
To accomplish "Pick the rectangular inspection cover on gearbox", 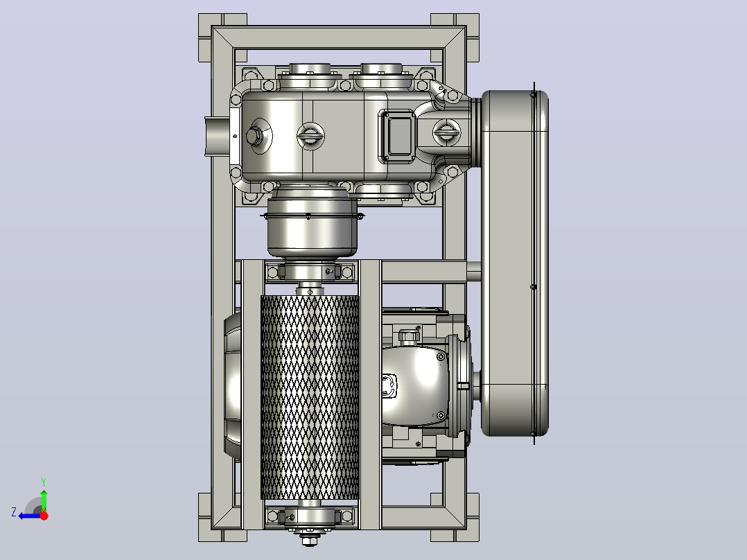I will pyautogui.click(x=398, y=136).
